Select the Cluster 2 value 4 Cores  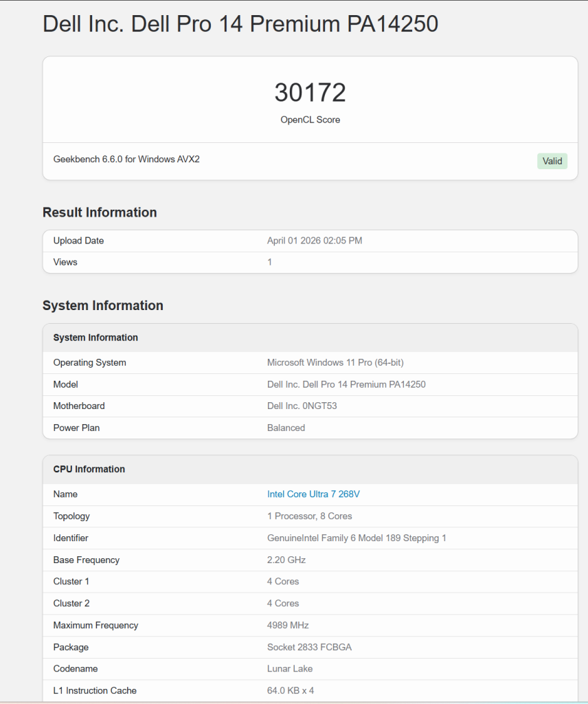click(x=282, y=604)
